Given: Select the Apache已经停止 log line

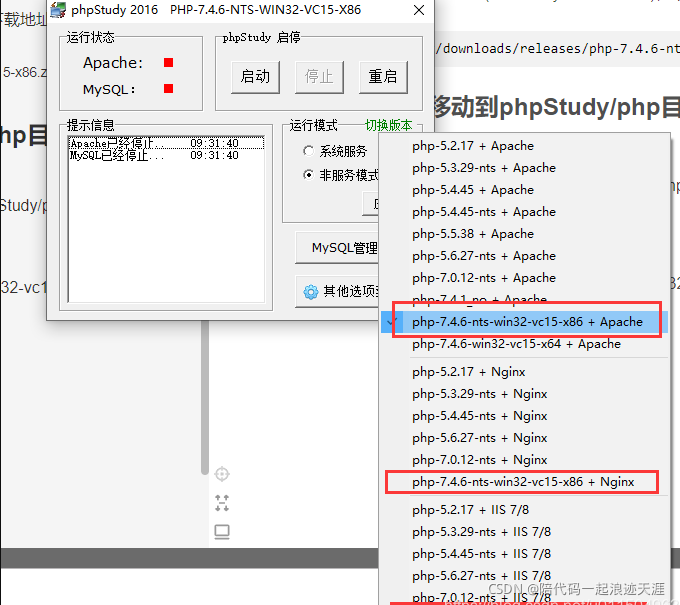Looking at the screenshot, I should pos(167,143).
